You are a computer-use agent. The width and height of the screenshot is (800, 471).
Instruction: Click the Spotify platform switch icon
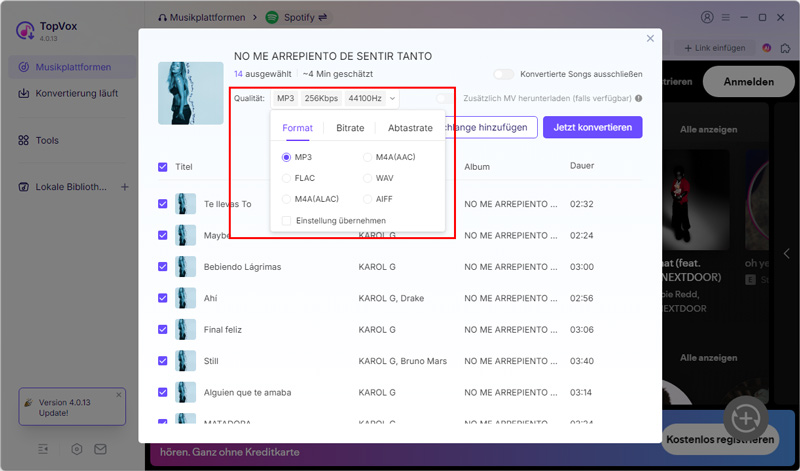coord(322,17)
